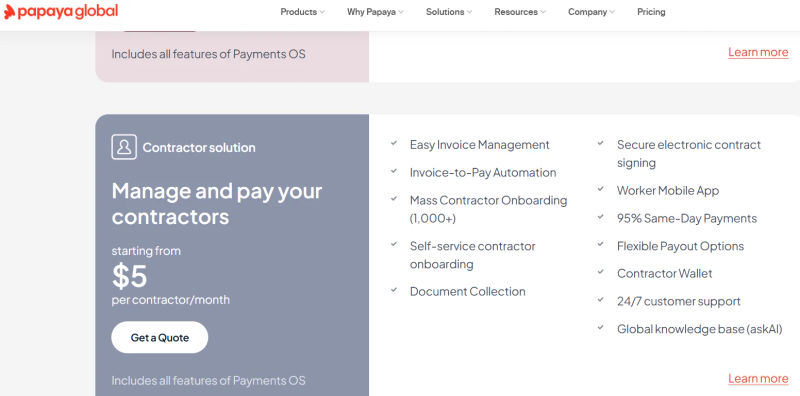The image size is (800, 396).
Task: Click 'Includes all features of Payments OS' in the pink card
Action: pos(208,54)
